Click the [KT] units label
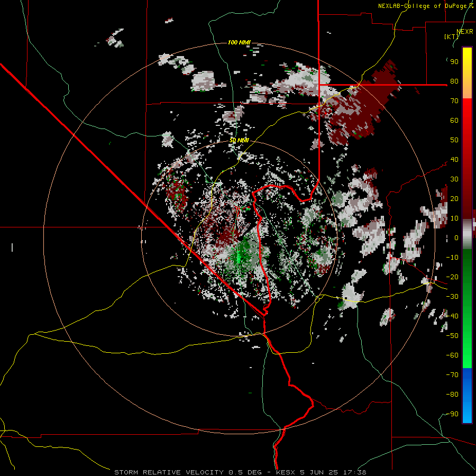Viewport: 476px width, 476px height. click(x=451, y=36)
